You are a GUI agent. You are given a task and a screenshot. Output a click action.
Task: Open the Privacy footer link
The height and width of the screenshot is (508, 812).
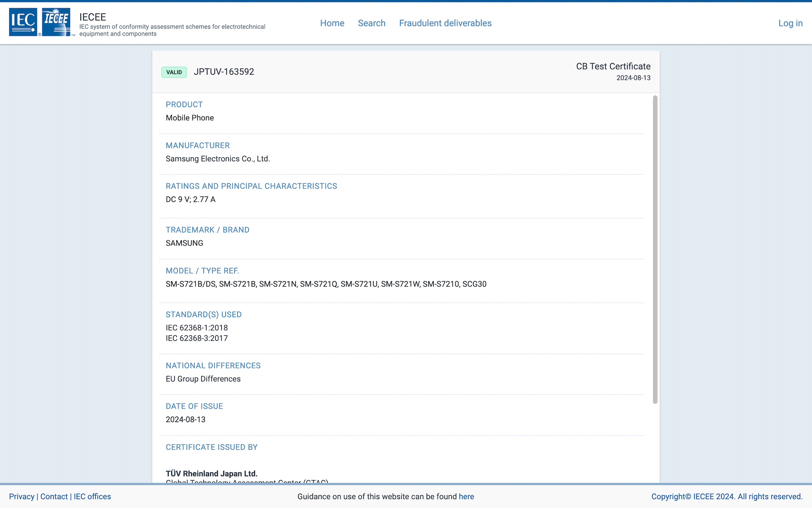(22, 497)
